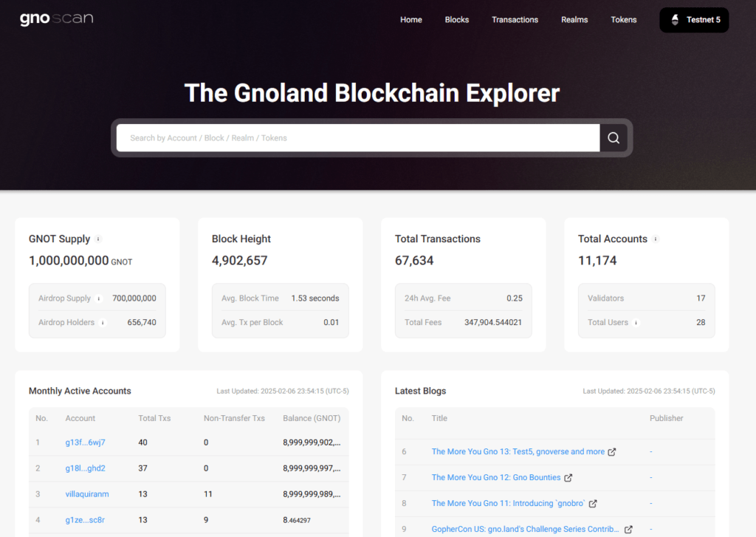Viewport: 756px width, 537px height.
Task: Open the Transactions page
Action: 515,20
